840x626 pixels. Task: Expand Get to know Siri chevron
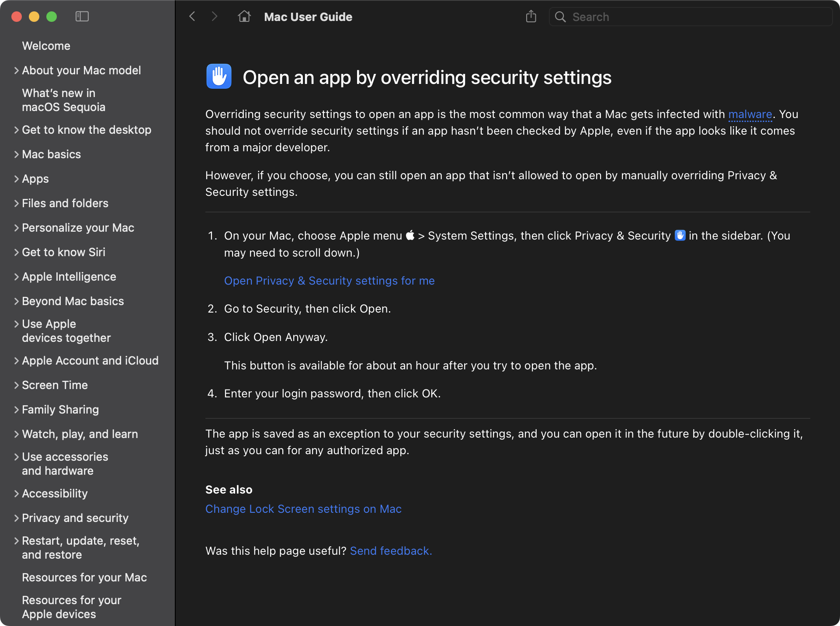[16, 252]
